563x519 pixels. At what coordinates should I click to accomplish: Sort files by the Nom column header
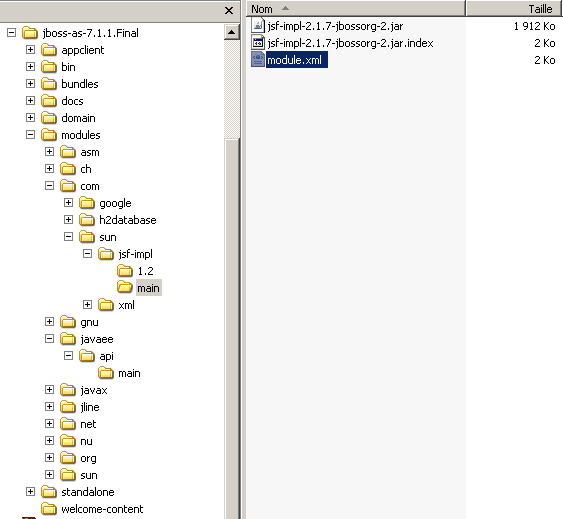point(355,9)
